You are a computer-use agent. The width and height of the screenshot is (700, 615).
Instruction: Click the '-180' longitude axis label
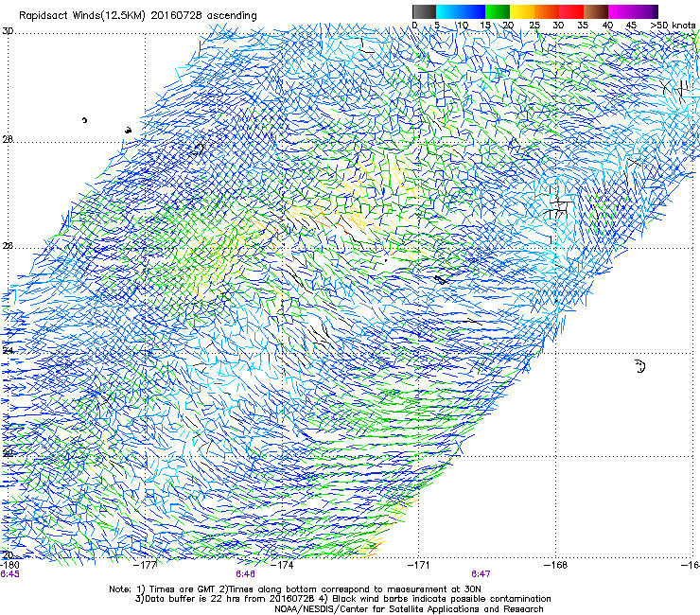(9, 565)
